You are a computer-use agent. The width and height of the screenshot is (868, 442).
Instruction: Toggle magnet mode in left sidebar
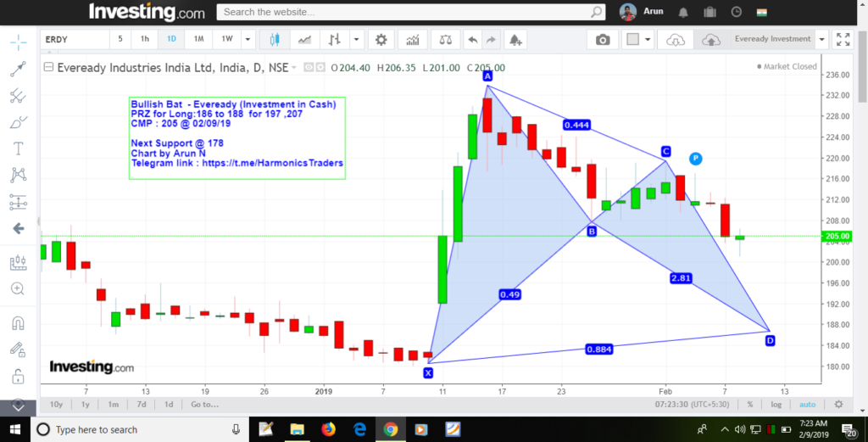(x=18, y=323)
